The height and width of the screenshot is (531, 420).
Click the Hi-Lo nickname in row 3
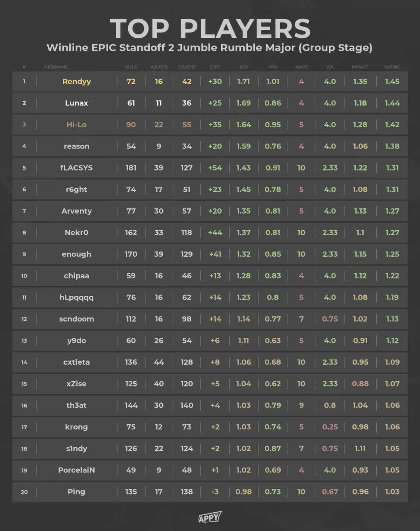coord(76,124)
